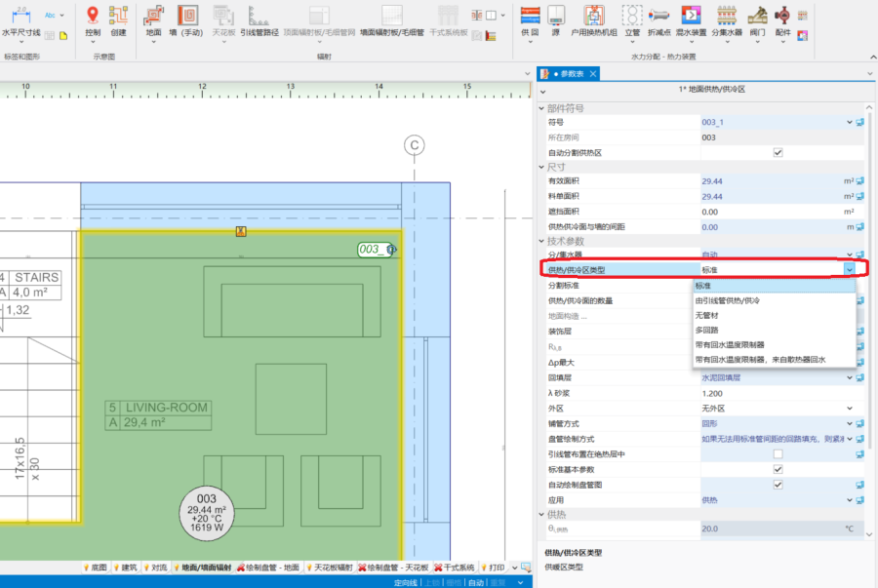Close the 参数表 panel tab

pos(592,74)
